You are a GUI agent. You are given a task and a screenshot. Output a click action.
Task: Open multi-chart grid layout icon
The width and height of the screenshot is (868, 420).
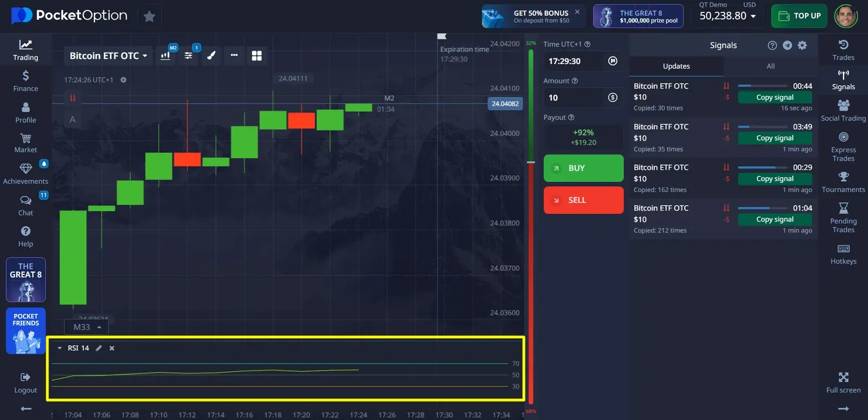(x=257, y=56)
